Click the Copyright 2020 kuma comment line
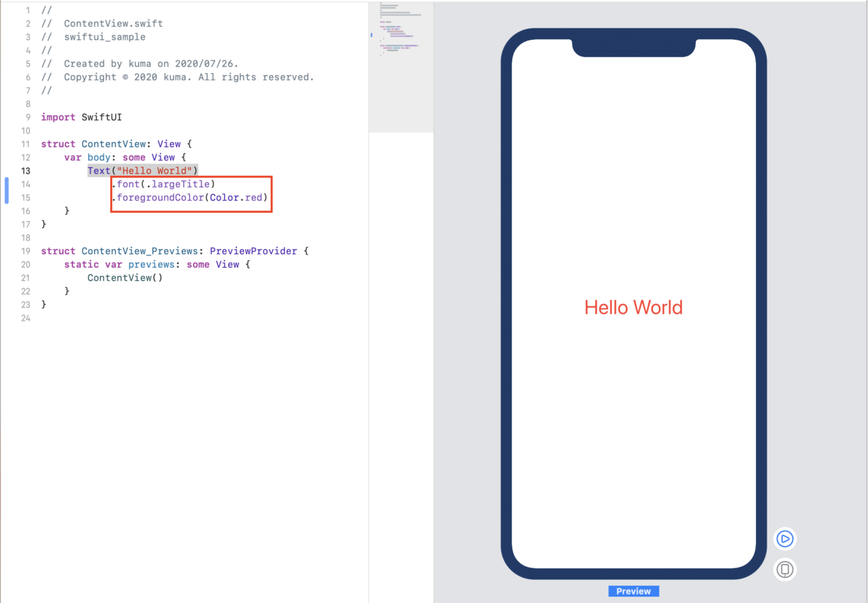Image resolution: width=868 pixels, height=603 pixels. 178,77
